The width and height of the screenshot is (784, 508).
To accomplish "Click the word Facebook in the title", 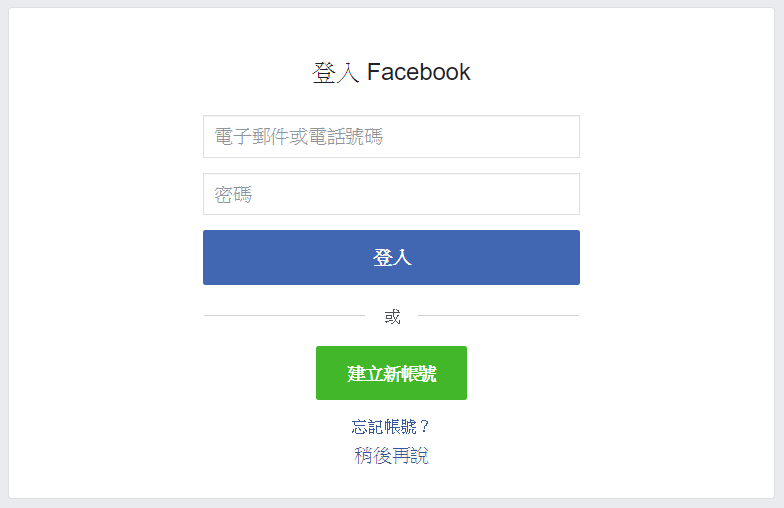I will pyautogui.click(x=418, y=72).
